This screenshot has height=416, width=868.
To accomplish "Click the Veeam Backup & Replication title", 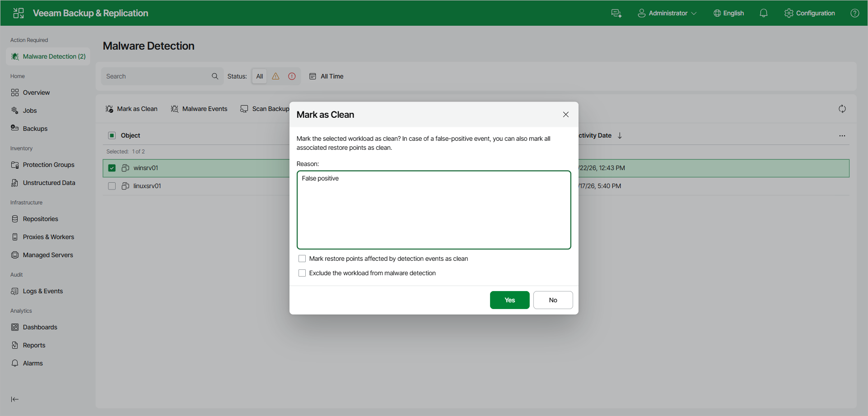I will click(90, 13).
